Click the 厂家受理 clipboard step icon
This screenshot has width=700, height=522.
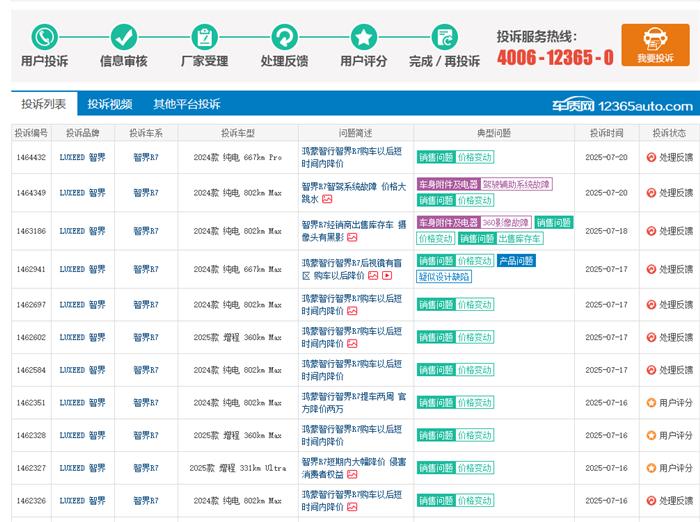click(x=204, y=37)
